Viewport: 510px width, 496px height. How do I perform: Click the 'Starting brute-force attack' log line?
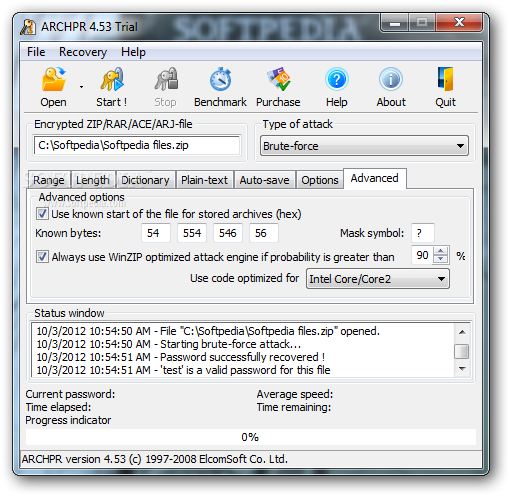coord(169,344)
